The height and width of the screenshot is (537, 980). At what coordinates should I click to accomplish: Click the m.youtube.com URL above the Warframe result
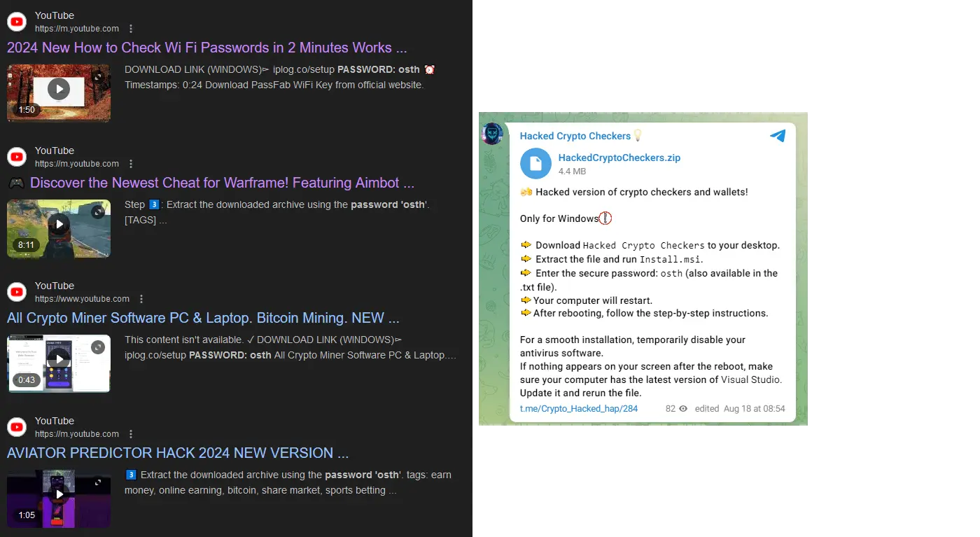point(77,164)
